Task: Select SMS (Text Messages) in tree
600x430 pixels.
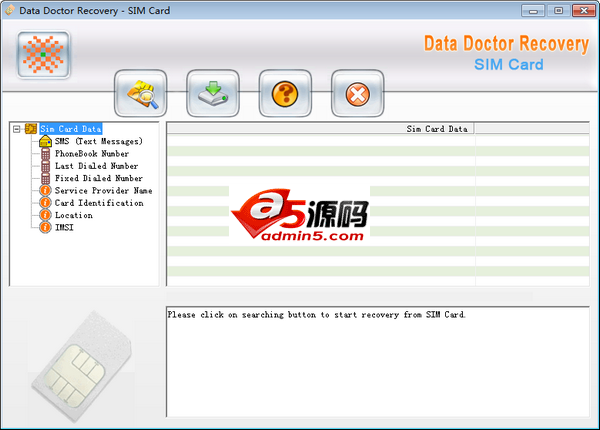Action: pyautogui.click(x=98, y=141)
